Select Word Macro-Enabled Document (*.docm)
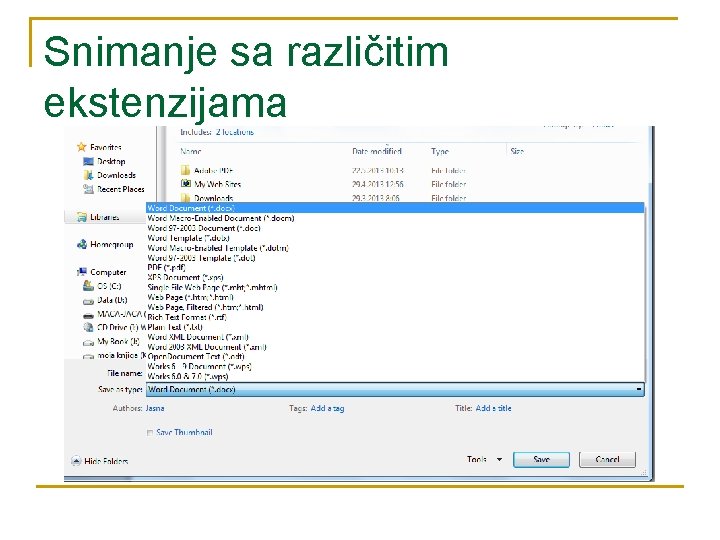720x540 pixels. coord(395,218)
